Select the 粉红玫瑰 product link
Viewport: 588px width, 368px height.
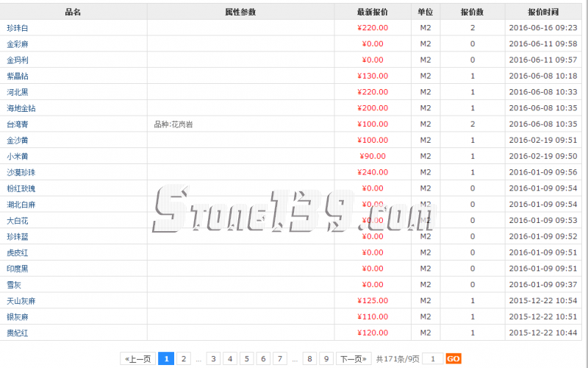tap(21, 188)
